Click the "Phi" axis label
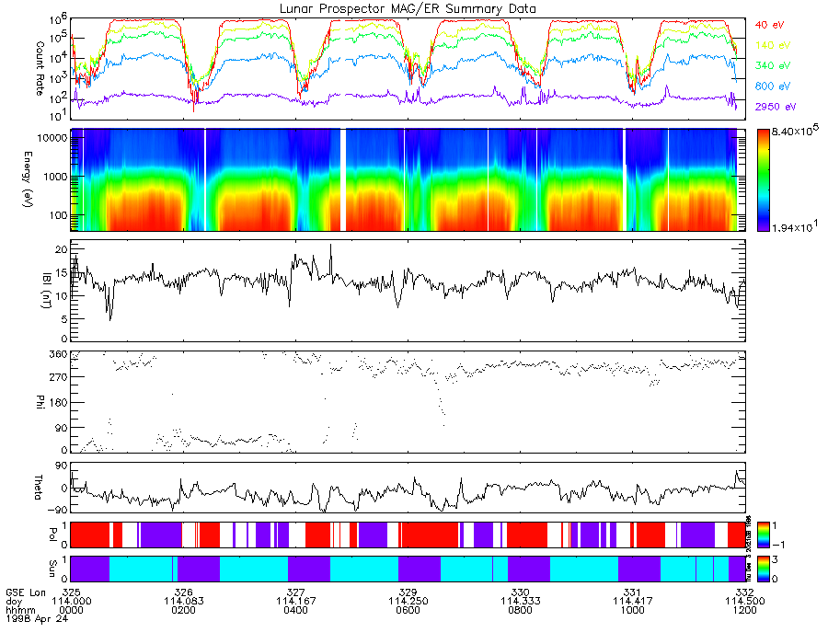Screen dimensions: 828x644 (40, 401)
